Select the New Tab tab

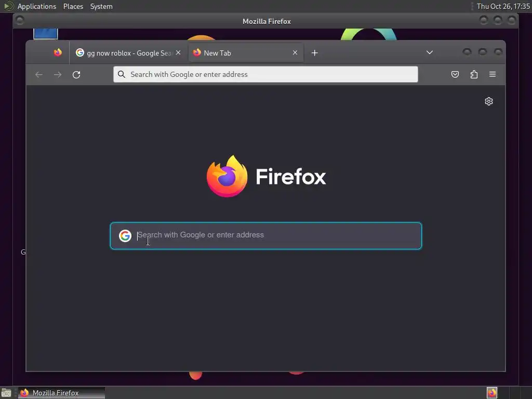point(246,53)
